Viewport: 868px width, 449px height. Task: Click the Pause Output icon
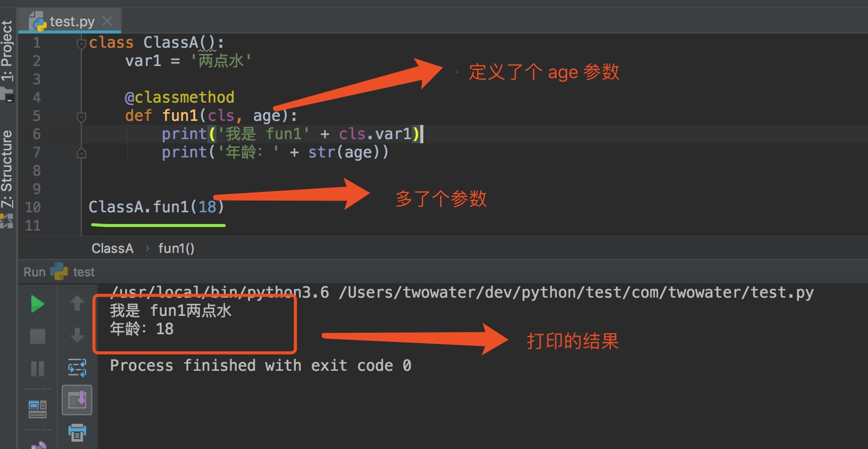click(38, 368)
